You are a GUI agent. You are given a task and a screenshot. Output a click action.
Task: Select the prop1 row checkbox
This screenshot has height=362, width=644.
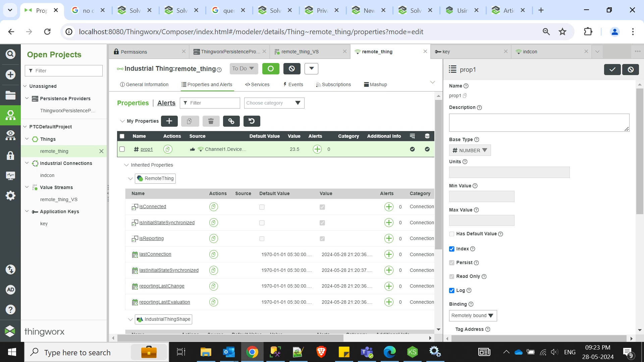pyautogui.click(x=122, y=149)
